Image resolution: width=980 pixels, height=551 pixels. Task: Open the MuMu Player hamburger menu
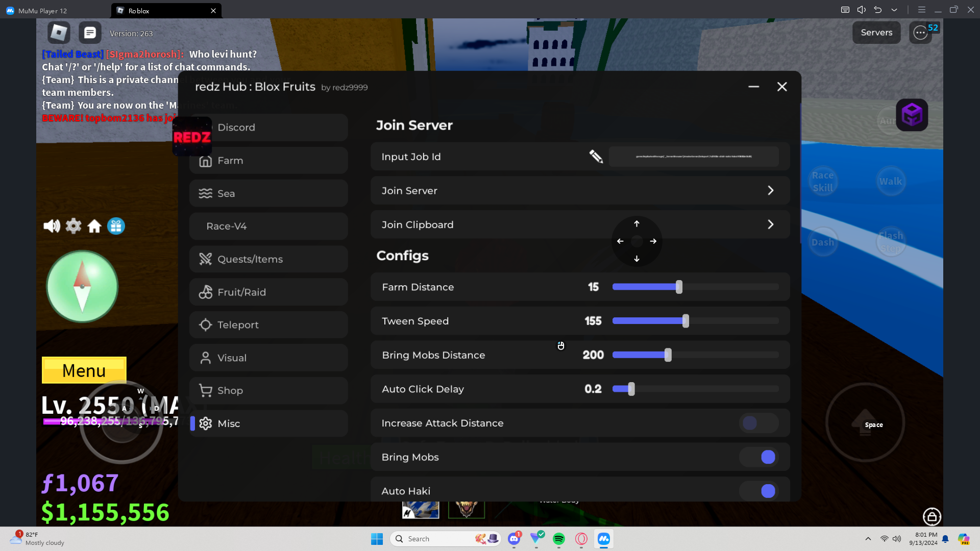click(x=922, y=10)
